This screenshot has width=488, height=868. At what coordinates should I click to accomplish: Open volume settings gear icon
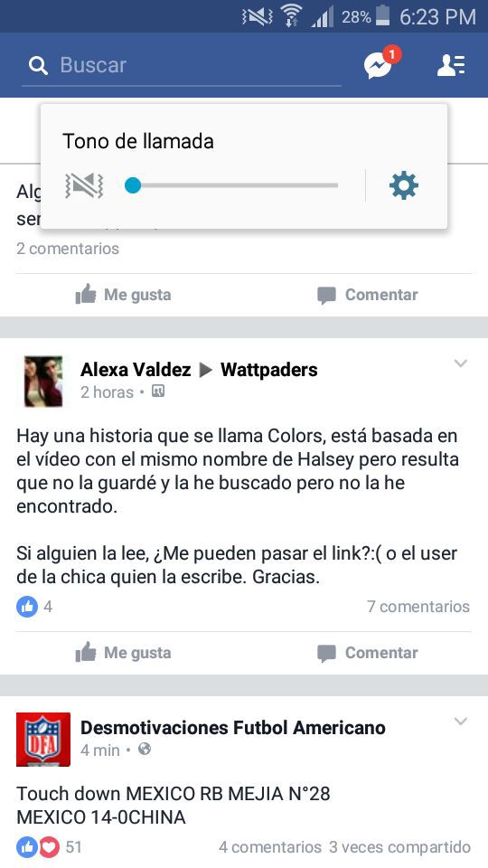point(404,185)
